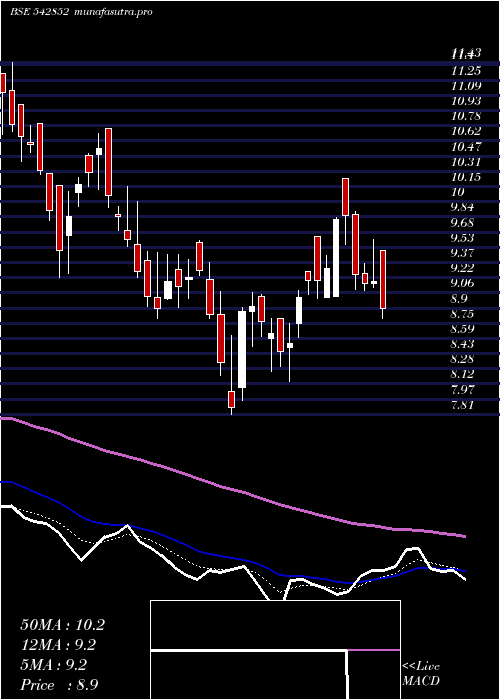Click the 10.31 price axis label
Screen dimensions: 500x700
[x=466, y=162]
